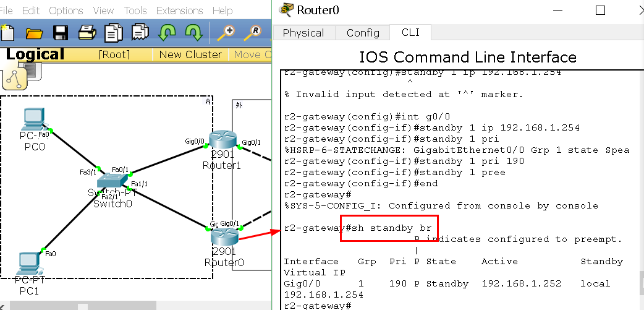This screenshot has width=644, height=310.
Task: Click the 'Invalid input detected' error line
Action: [x=404, y=95]
